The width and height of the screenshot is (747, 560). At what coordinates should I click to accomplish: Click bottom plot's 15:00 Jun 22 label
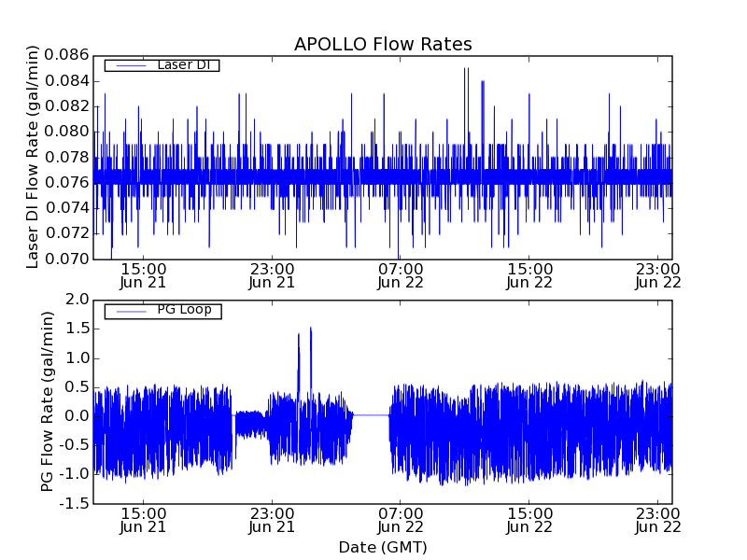pos(529,521)
